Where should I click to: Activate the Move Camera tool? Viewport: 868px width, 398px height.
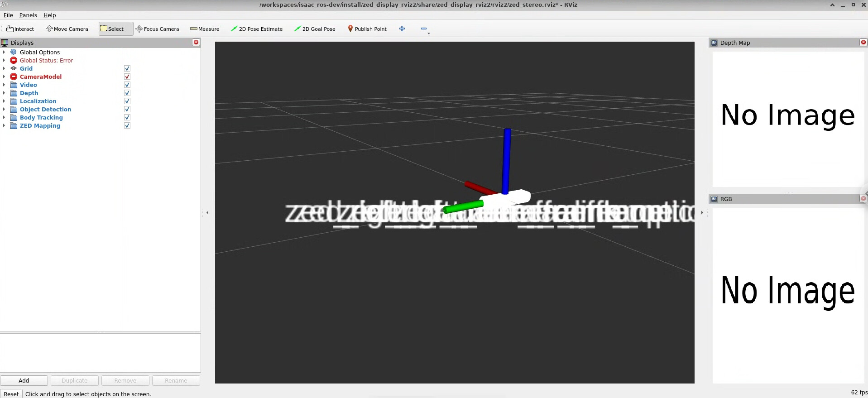coord(67,29)
